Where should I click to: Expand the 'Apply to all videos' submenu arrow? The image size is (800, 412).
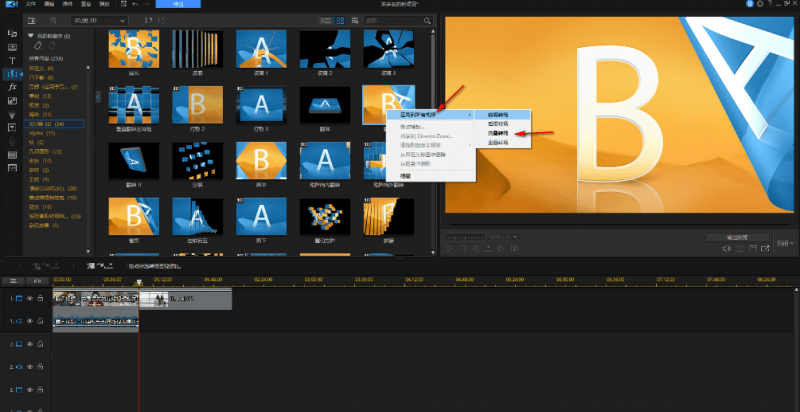[x=471, y=115]
